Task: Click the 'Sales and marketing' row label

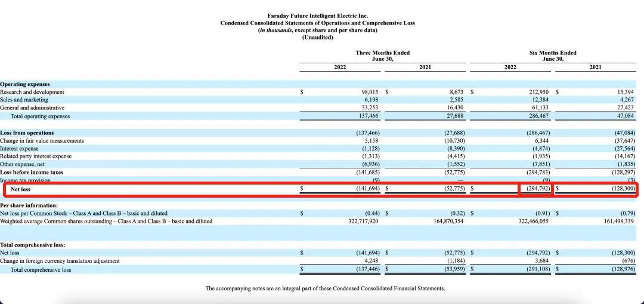Action: 24,100
